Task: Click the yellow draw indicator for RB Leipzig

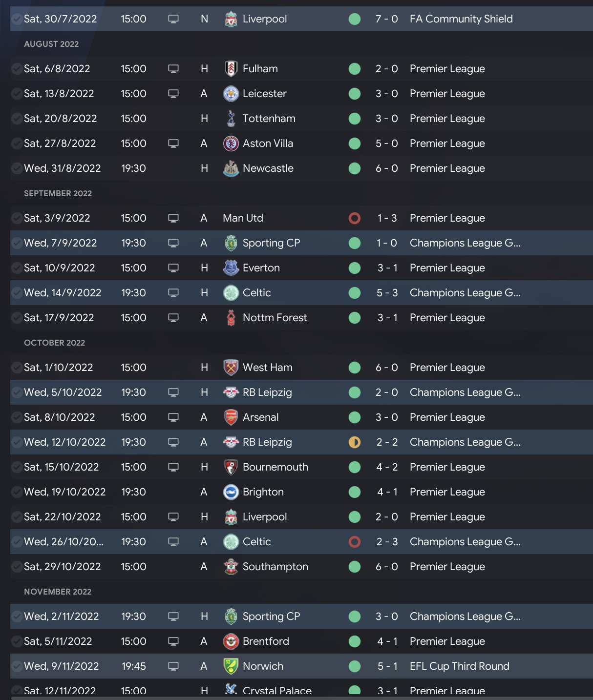Action: tap(355, 442)
